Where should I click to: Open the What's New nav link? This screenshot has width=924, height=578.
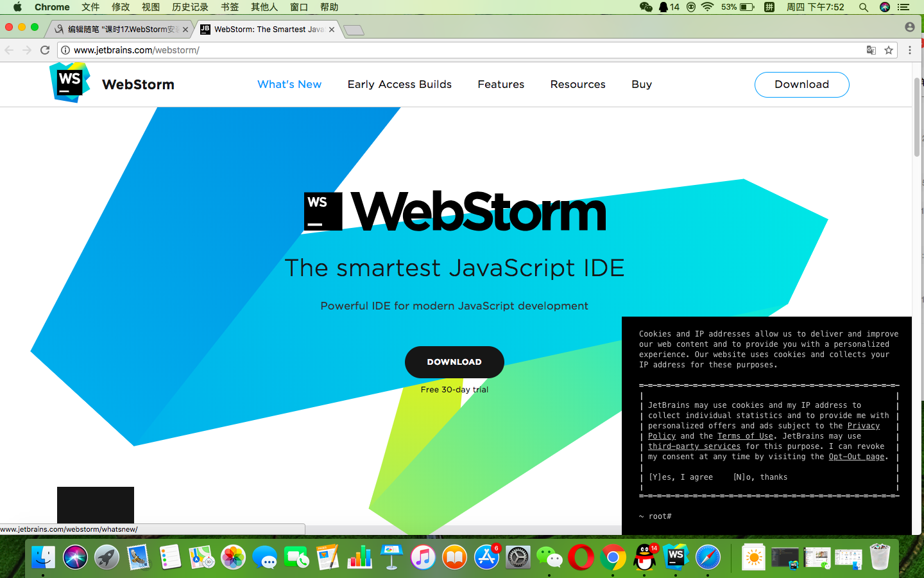tap(289, 84)
